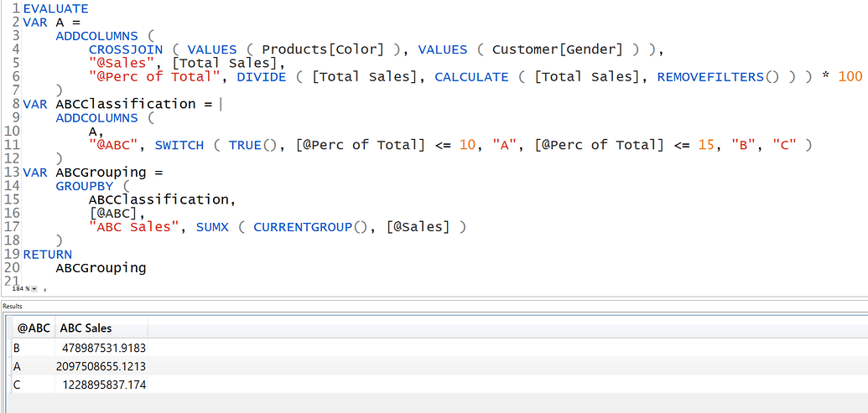Click the RETURN keyword on line 19
The height and width of the screenshot is (413, 868).
point(47,255)
